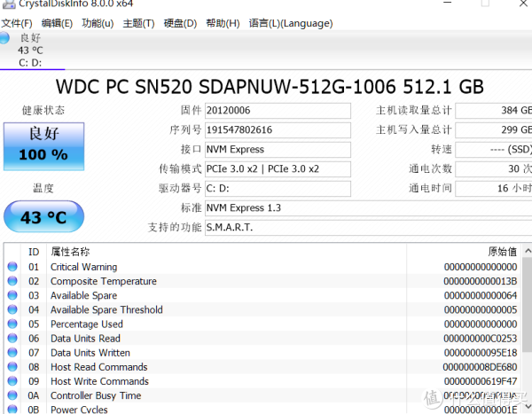Open the 语言(L)(Language) menu

click(291, 23)
